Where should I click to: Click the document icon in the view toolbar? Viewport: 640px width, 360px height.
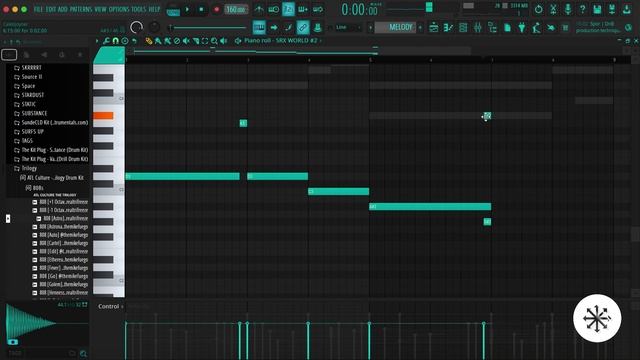507,27
